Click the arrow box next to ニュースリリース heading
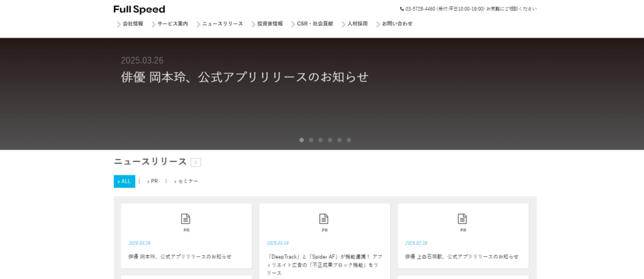This screenshot has height=279, width=644. (x=196, y=163)
